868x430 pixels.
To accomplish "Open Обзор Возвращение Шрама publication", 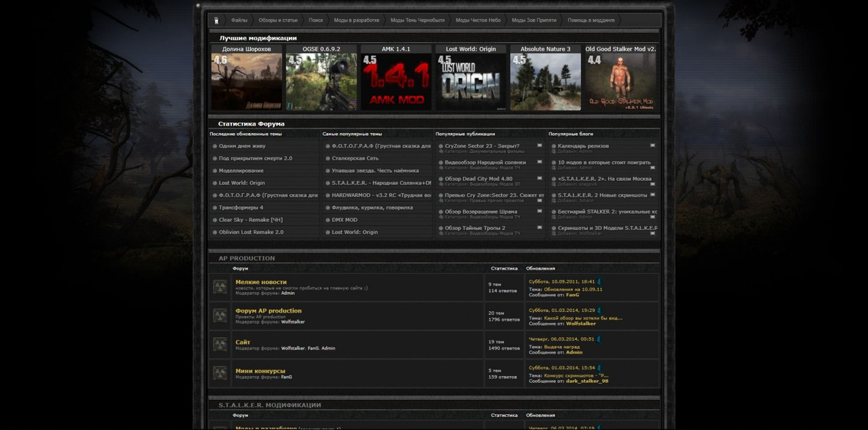I will coord(481,212).
